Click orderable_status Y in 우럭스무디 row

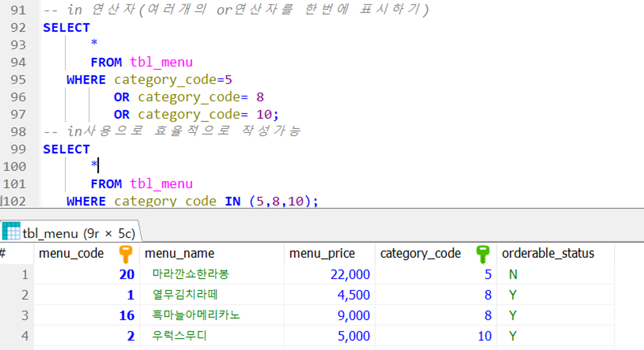(513, 336)
